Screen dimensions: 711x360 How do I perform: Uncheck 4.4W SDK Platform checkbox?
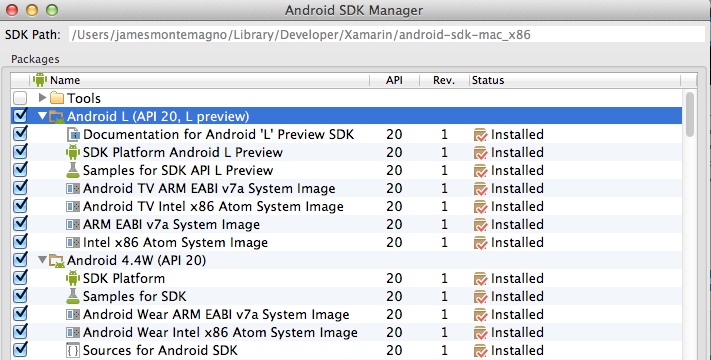(20, 277)
